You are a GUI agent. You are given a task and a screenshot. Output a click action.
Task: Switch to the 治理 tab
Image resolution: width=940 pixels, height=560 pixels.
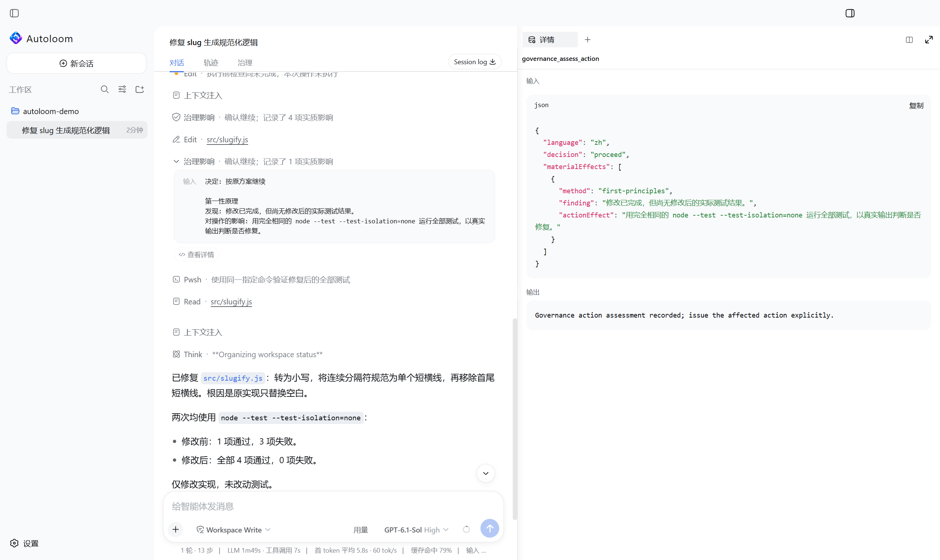pos(245,63)
